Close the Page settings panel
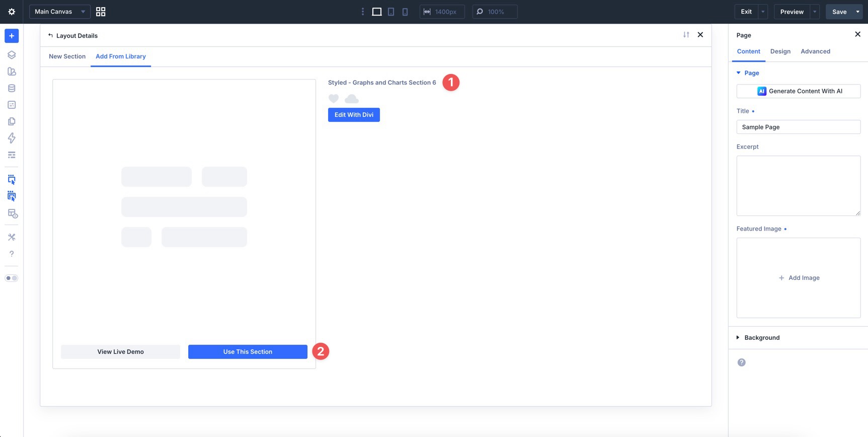This screenshot has height=437, width=868. point(857,34)
